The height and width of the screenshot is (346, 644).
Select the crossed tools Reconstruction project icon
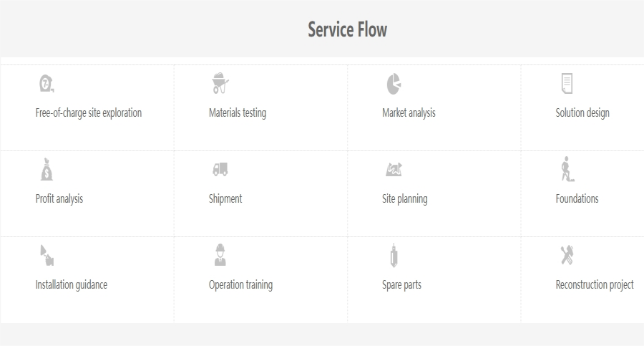point(567,255)
